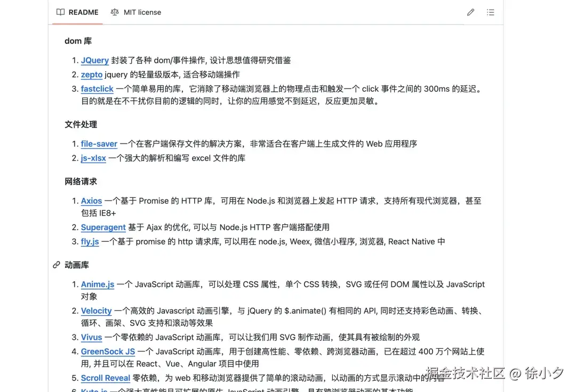The image size is (576, 392).
Task: Click the Superagent link
Action: click(103, 227)
